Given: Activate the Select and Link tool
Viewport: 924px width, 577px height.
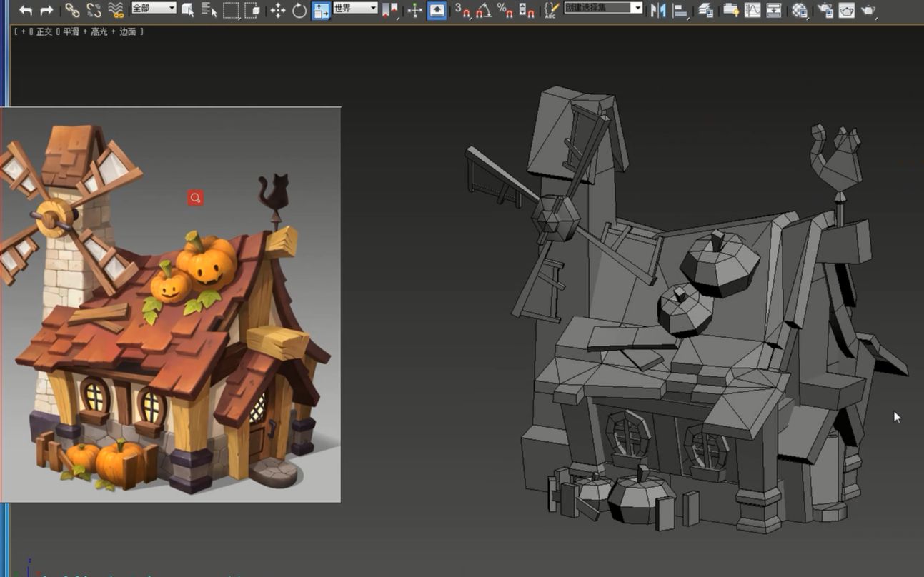Looking at the screenshot, I should [72, 10].
